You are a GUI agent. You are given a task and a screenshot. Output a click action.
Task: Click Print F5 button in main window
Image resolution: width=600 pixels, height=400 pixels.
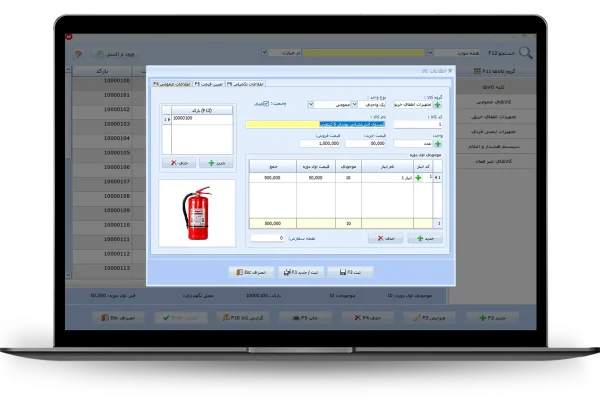[x=305, y=318]
